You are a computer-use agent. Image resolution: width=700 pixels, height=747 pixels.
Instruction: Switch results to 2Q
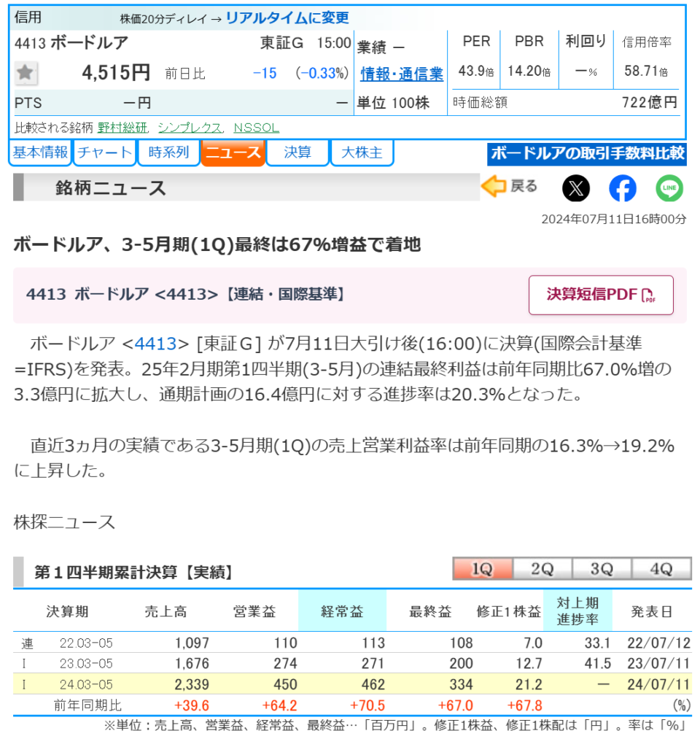(542, 569)
